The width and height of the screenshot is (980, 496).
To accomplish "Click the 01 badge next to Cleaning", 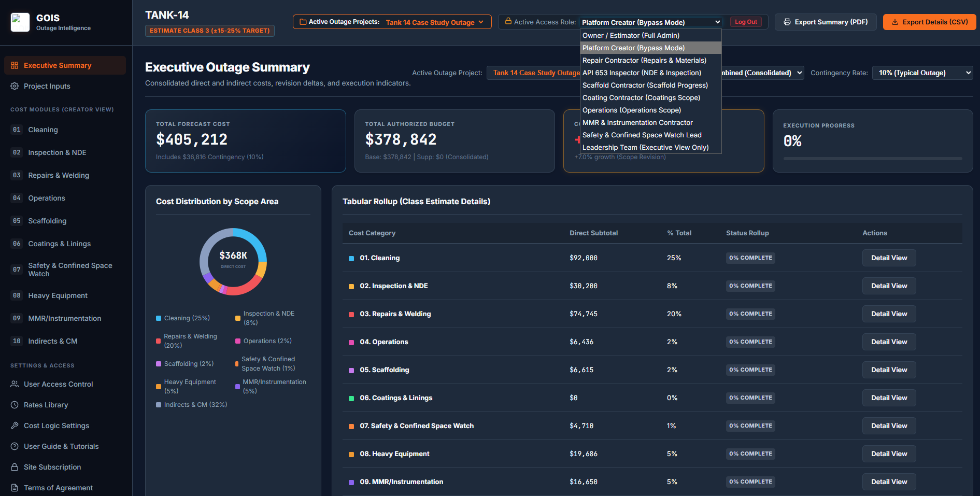I will tap(17, 130).
